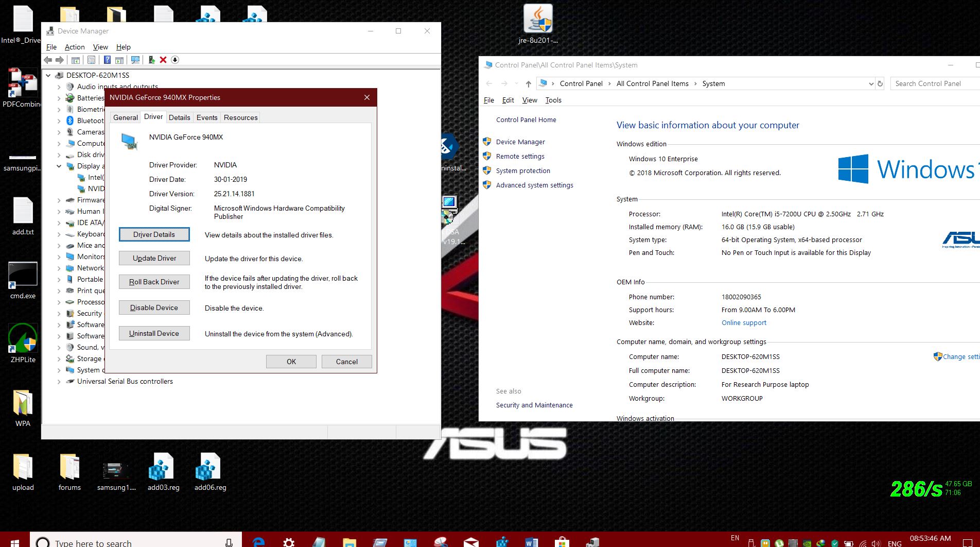Click the Forward arrow in Device Manager toolbar
This screenshot has height=547, width=980.
click(x=60, y=60)
